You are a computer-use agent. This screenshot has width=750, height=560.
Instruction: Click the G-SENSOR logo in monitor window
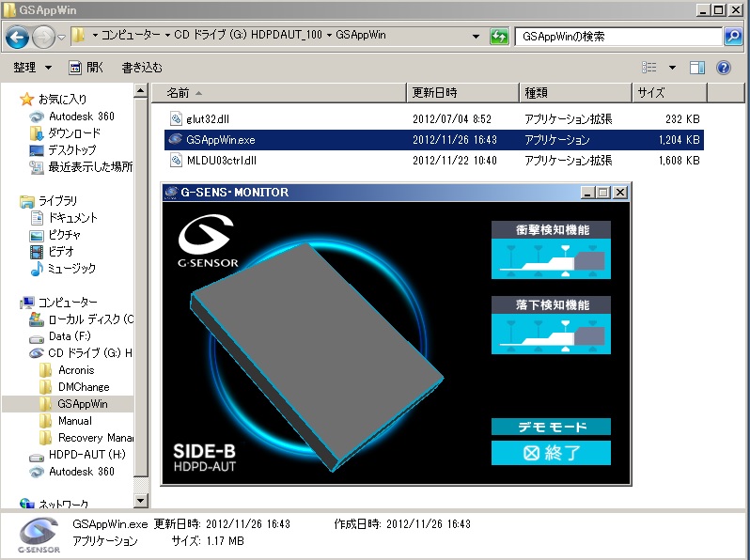coord(207,241)
